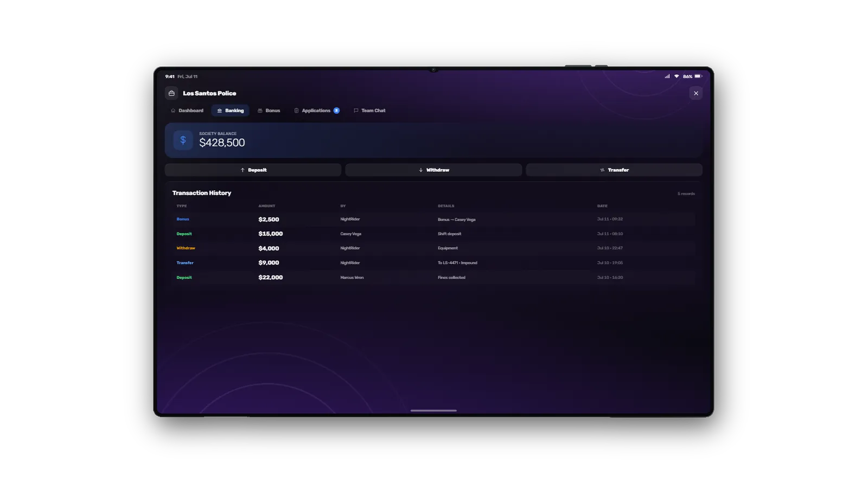Viewport: 868px width, 483px height.
Task: Click the Jul 10 22:47 date cell
Action: pos(610,248)
